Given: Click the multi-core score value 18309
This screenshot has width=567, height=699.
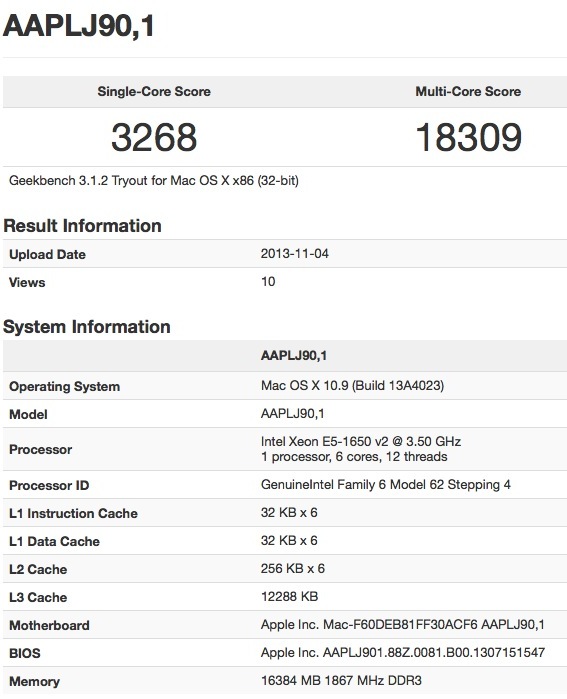Looking at the screenshot, I should coord(468,137).
